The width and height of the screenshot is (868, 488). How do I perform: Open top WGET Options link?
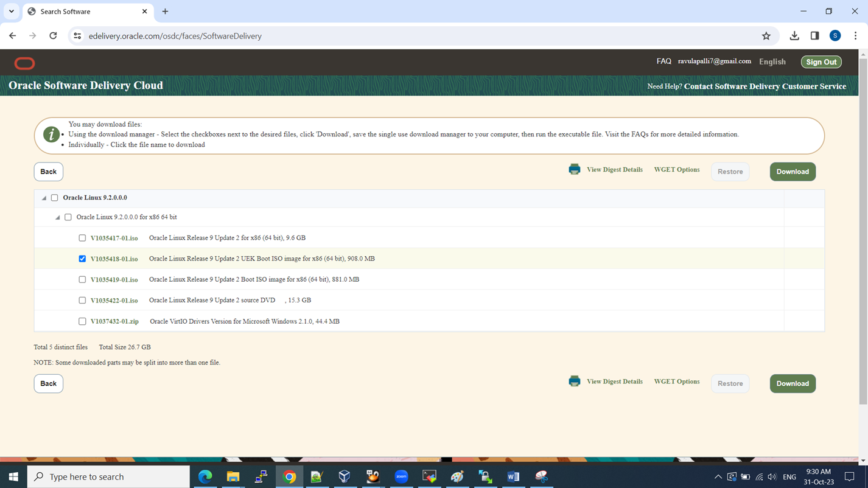click(677, 170)
